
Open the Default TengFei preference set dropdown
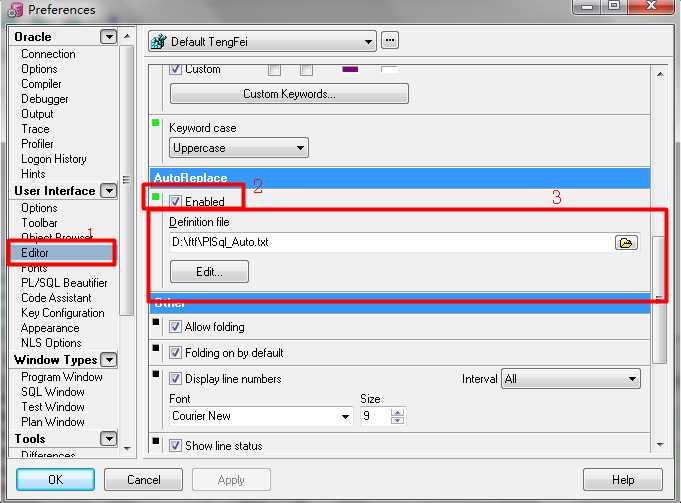262,42
